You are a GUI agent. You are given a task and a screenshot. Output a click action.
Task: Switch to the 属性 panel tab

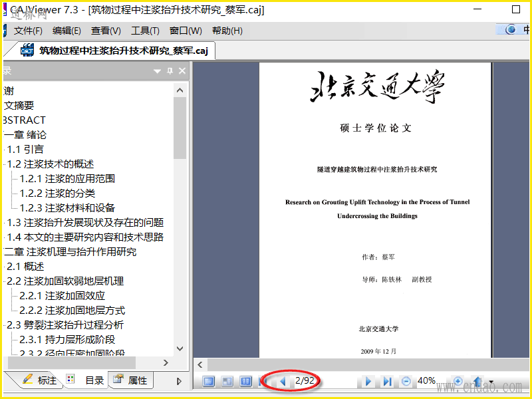(130, 380)
